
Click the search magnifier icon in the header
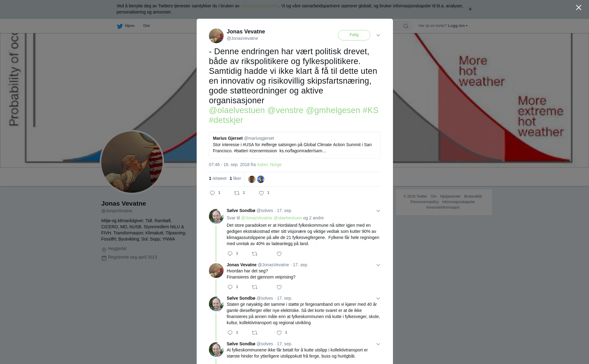(x=406, y=26)
